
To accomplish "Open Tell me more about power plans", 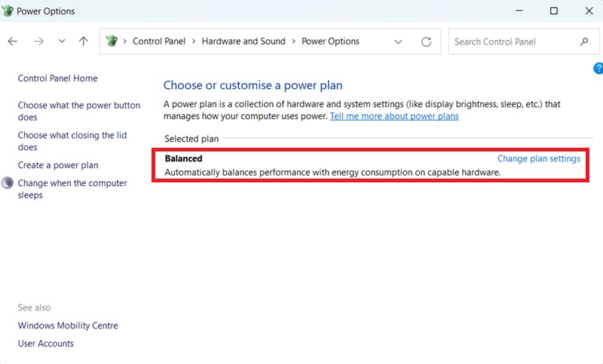I will [x=394, y=116].
